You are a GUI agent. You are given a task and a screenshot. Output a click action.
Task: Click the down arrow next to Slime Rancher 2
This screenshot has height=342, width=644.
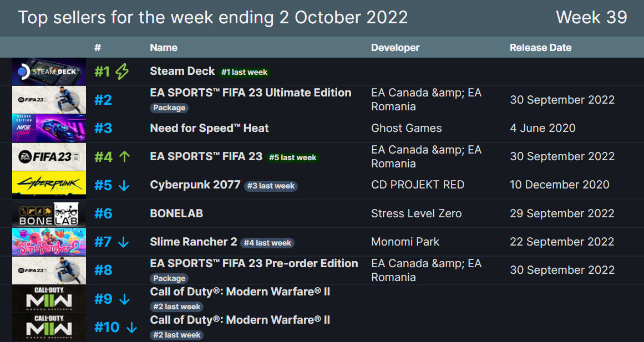pos(124,242)
